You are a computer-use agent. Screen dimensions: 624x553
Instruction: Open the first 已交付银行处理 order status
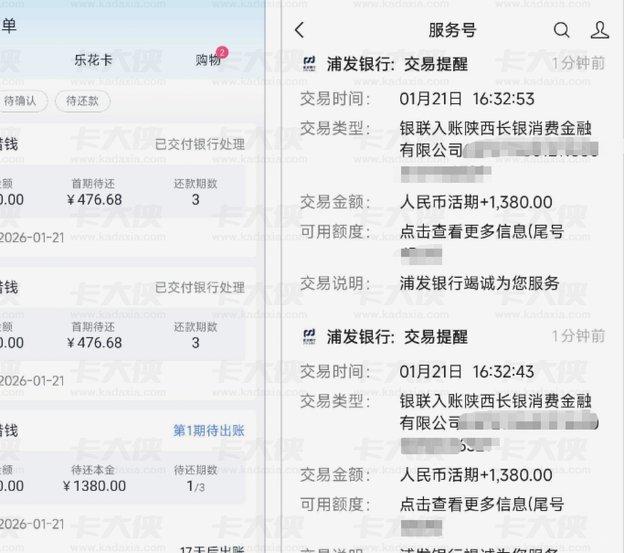click(x=199, y=144)
